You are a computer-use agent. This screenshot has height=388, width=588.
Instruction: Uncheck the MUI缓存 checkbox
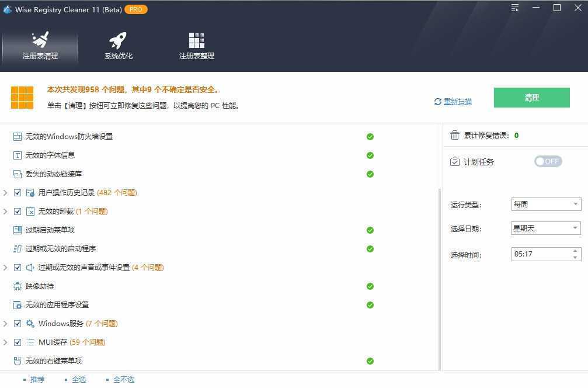18,342
